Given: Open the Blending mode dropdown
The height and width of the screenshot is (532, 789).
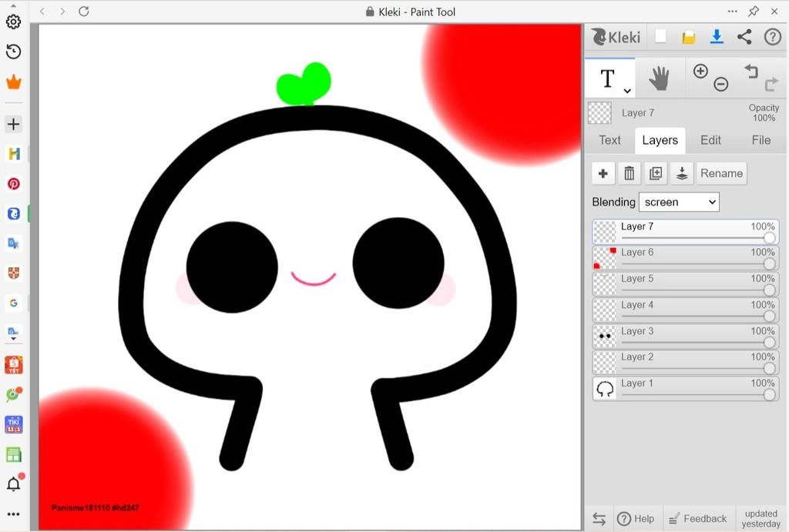Looking at the screenshot, I should point(679,202).
